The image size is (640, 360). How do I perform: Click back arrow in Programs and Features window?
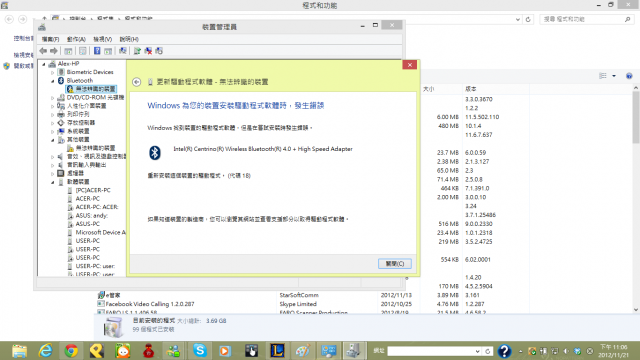click(x=9, y=19)
